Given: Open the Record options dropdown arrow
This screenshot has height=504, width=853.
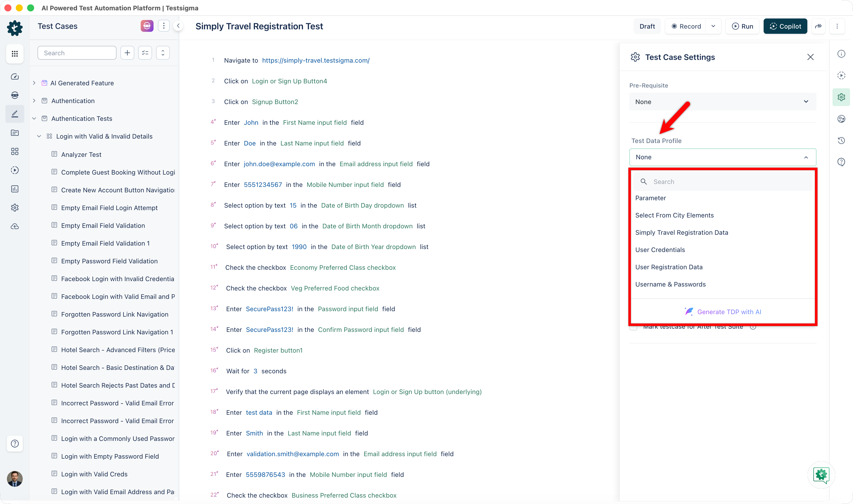Looking at the screenshot, I should point(713,26).
